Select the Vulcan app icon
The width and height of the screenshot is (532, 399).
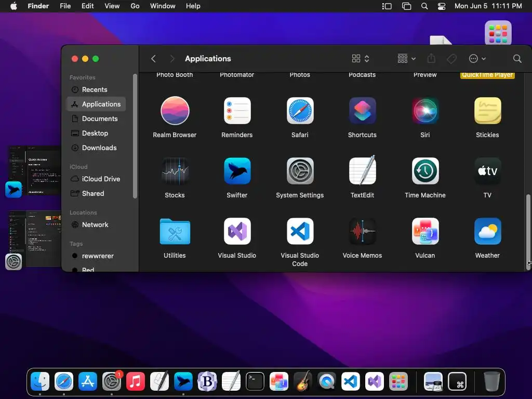pyautogui.click(x=425, y=231)
